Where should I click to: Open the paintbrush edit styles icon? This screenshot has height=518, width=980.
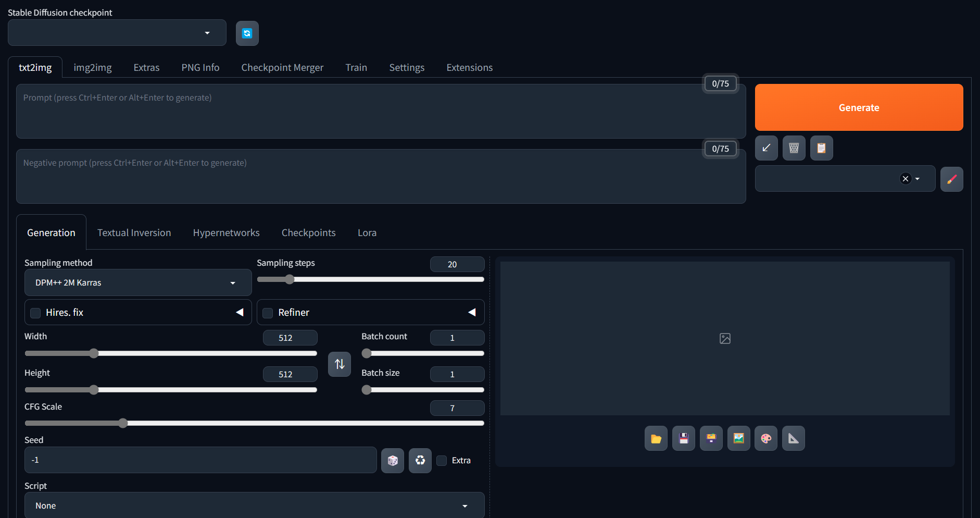coord(951,179)
